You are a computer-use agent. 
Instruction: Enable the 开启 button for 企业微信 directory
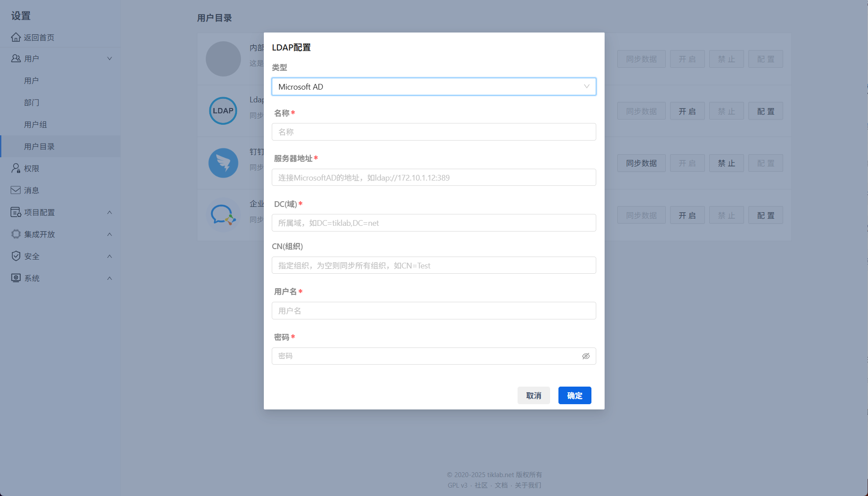[687, 215]
